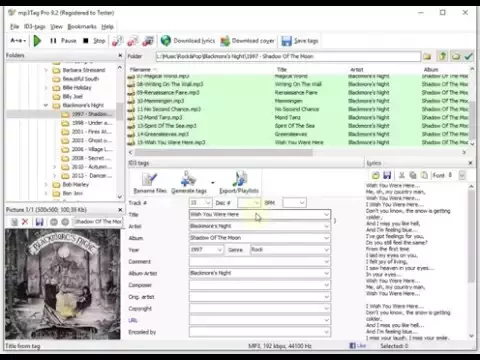Image resolution: width=480 pixels, height=360 pixels.
Task: Close the Folders panel
Action: 120,55
